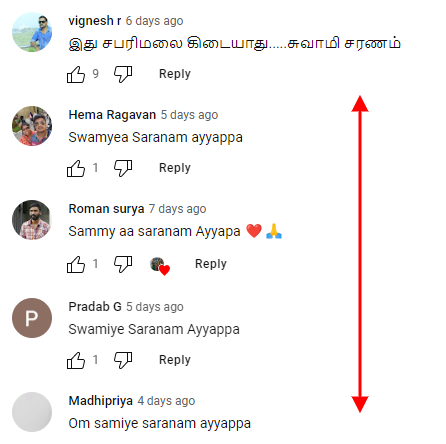The width and height of the screenshot is (446, 444).
Task: Reply to Pradab G's comment
Action: point(175,360)
